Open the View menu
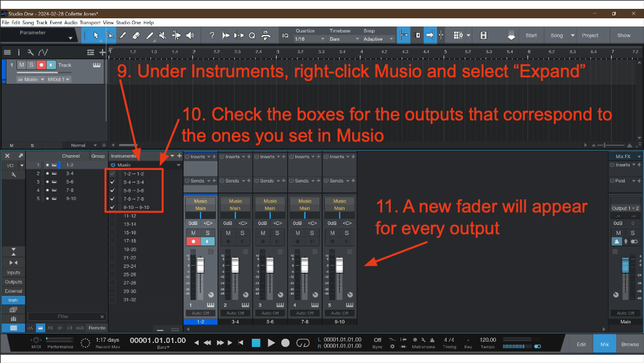Screen dimensions: 644x363 [x=108, y=22]
